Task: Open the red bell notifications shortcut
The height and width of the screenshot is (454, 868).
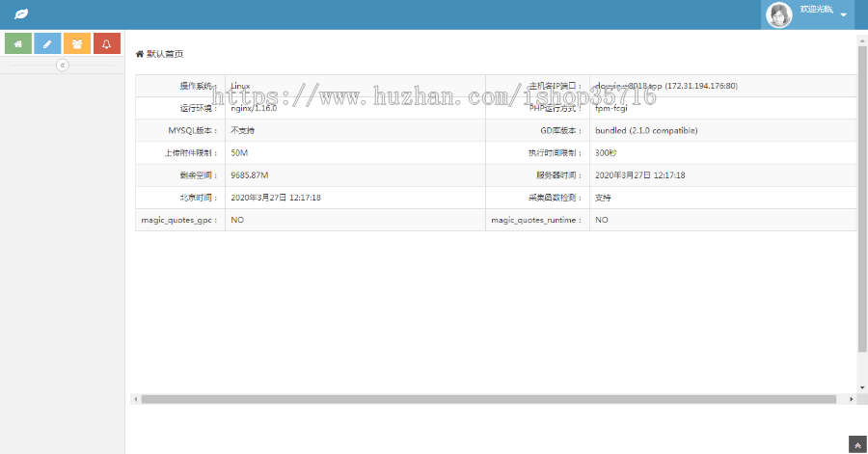Action: [107, 43]
